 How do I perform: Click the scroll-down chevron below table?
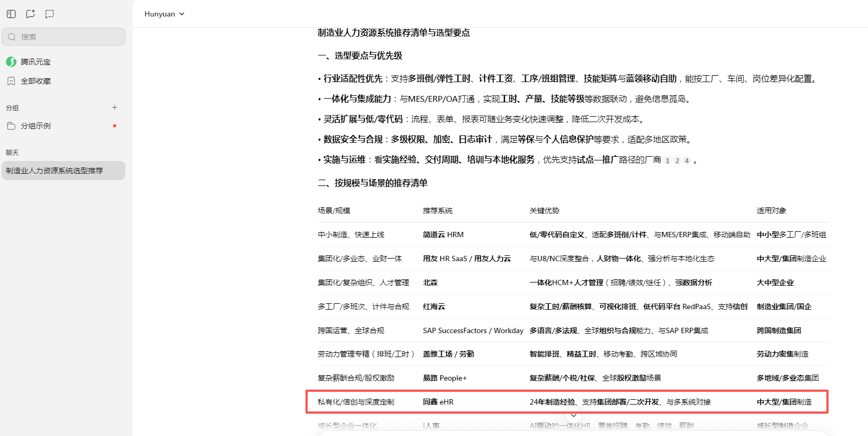[x=574, y=415]
